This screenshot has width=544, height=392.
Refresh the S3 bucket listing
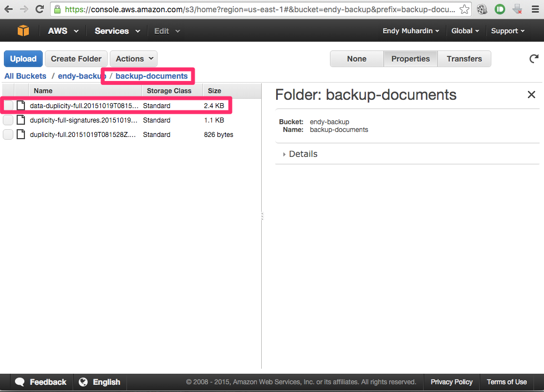(534, 59)
